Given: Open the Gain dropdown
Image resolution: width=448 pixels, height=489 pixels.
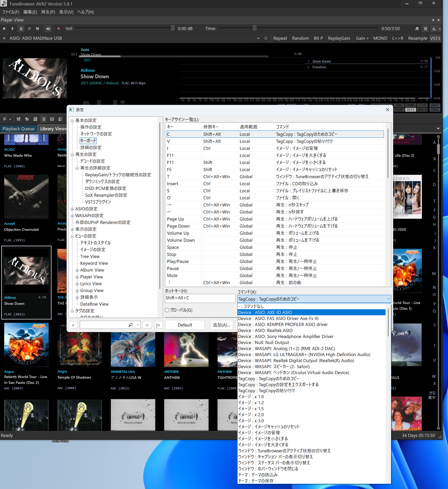Looking at the screenshot, I should click(362, 38).
